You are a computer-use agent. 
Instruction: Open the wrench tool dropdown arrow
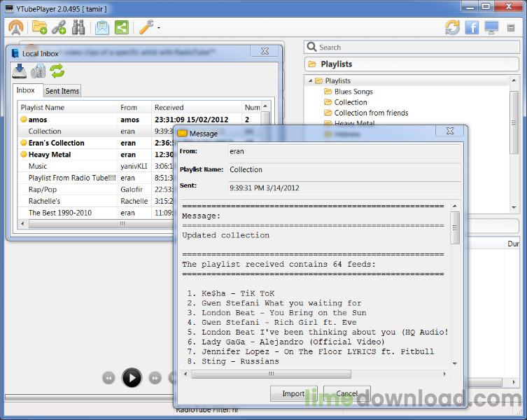tap(159, 28)
